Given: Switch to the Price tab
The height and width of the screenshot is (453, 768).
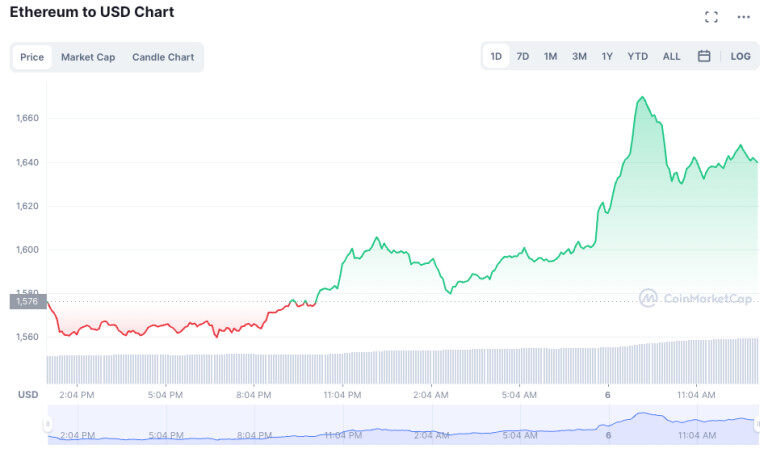Looking at the screenshot, I should click(x=32, y=57).
